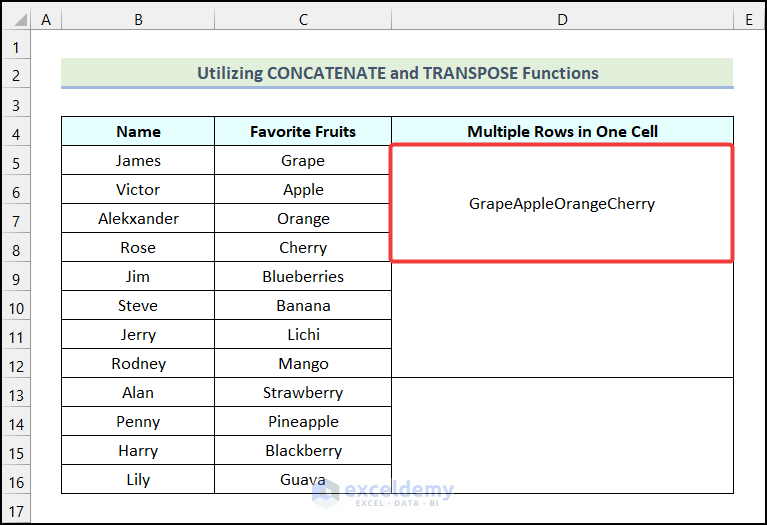Select the cell containing 'Jerry'
Screen dimensions: 767x525
tap(138, 334)
